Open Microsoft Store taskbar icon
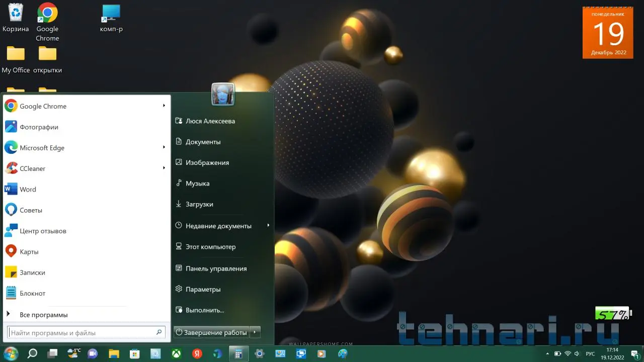Screen dimensions: 644x362 click(135, 353)
